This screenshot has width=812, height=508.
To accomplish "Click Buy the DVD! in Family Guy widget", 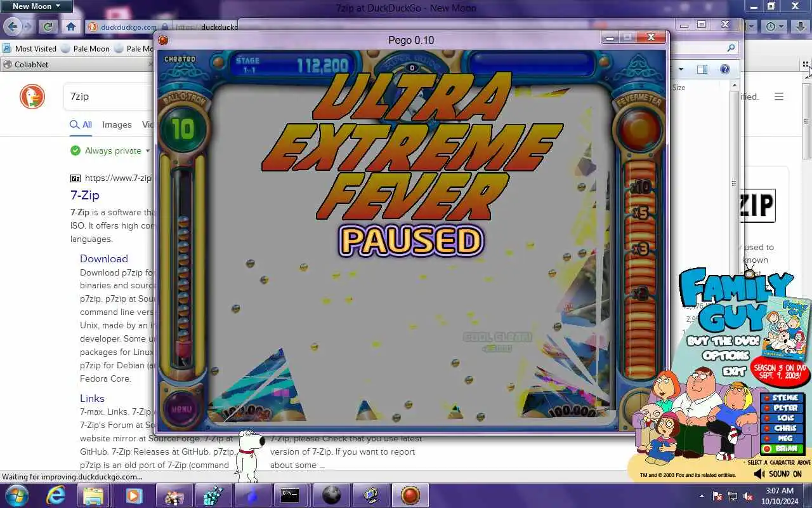I will pos(723,341).
